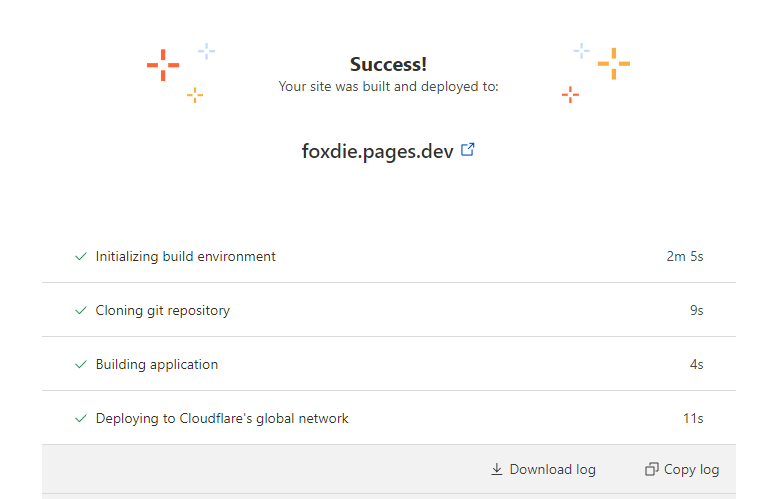Click the 11s duration of the deploy step
Image resolution: width=775 pixels, height=499 pixels.
[693, 419]
